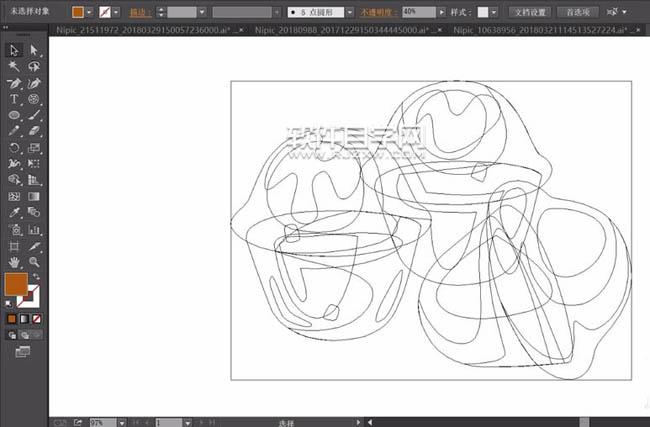Set the paint mode to None
This screenshot has width=650, height=427.
coord(37,319)
